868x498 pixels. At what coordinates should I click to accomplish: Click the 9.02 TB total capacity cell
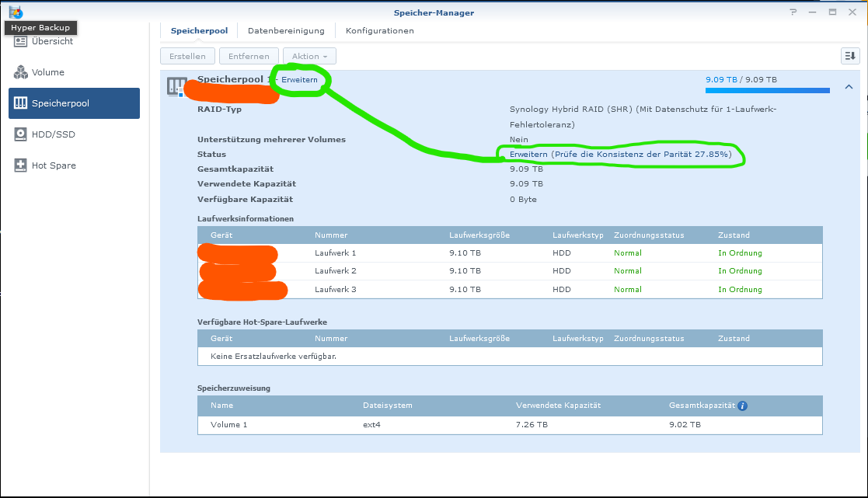[x=685, y=424]
